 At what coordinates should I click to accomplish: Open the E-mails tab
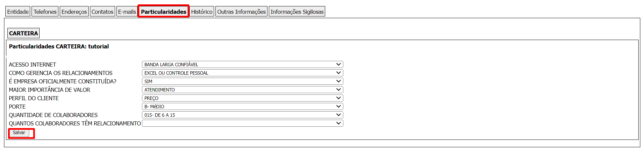127,12
